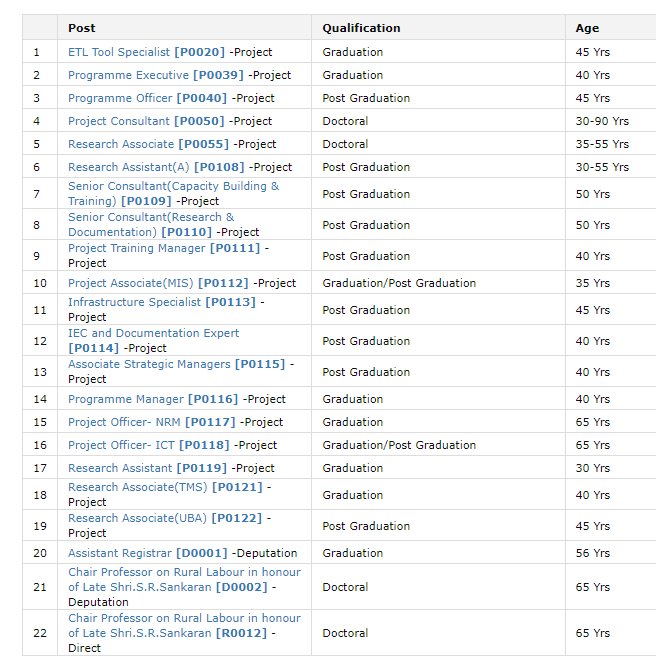Open Programme Executive [P0039] post link

[x=156, y=75]
